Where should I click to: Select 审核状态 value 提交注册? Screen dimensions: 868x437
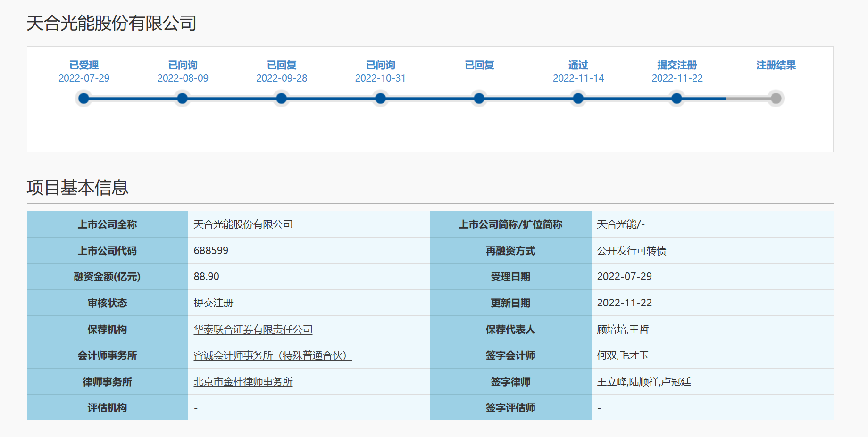pyautogui.click(x=213, y=303)
